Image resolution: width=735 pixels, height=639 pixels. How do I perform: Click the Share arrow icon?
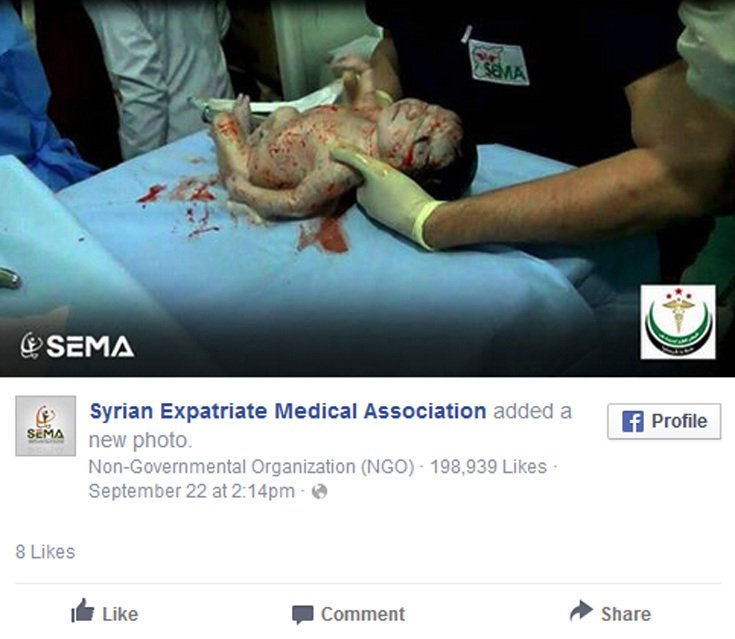tap(582, 610)
